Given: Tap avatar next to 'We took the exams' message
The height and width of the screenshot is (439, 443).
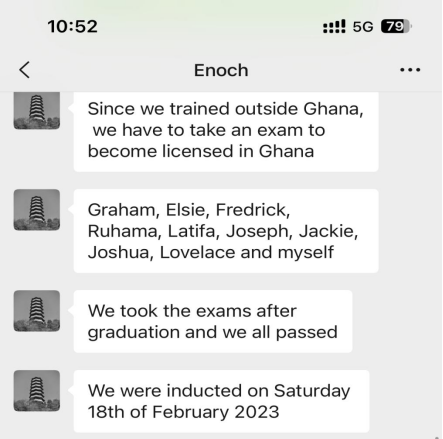Looking at the screenshot, I should tap(37, 311).
